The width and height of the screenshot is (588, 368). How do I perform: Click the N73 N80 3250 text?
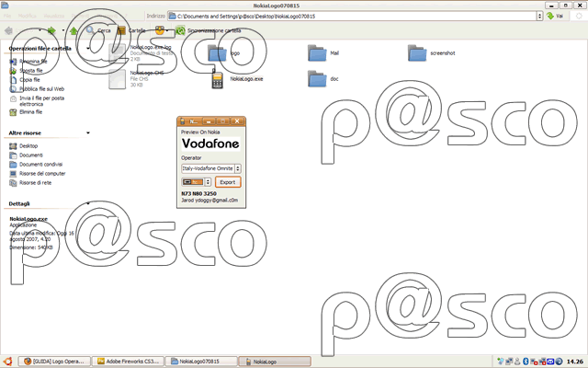198,194
